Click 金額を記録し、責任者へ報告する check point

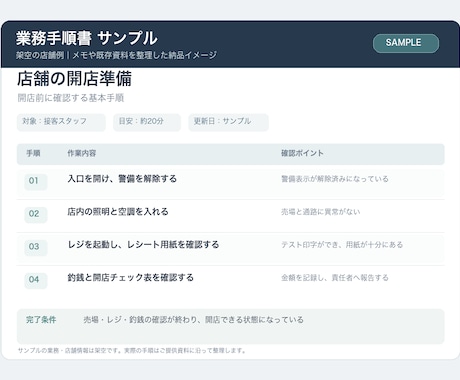click(x=335, y=278)
